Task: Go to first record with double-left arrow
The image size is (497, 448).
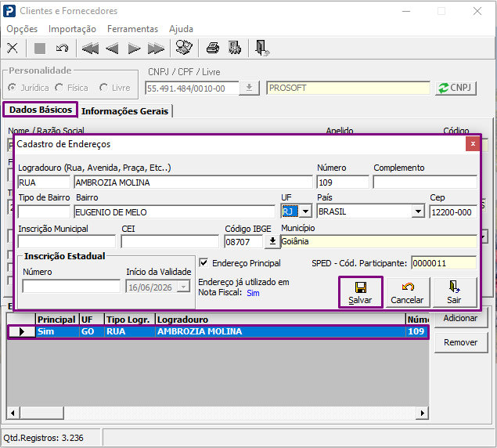Action: (x=90, y=49)
